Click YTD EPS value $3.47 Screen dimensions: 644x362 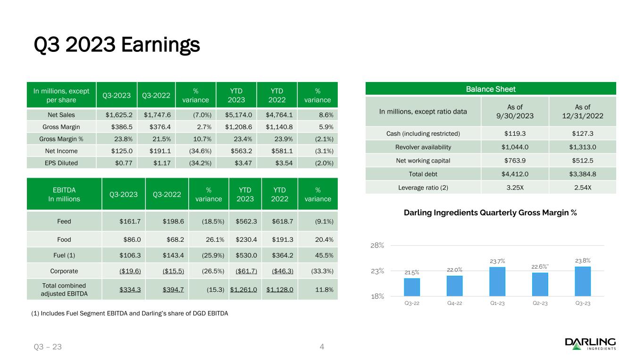(244, 163)
